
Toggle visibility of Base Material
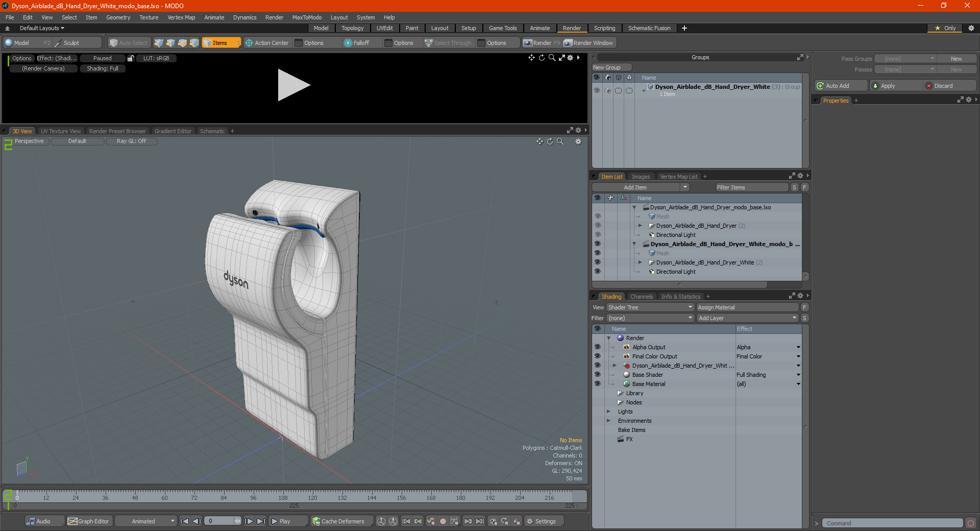pyautogui.click(x=597, y=384)
